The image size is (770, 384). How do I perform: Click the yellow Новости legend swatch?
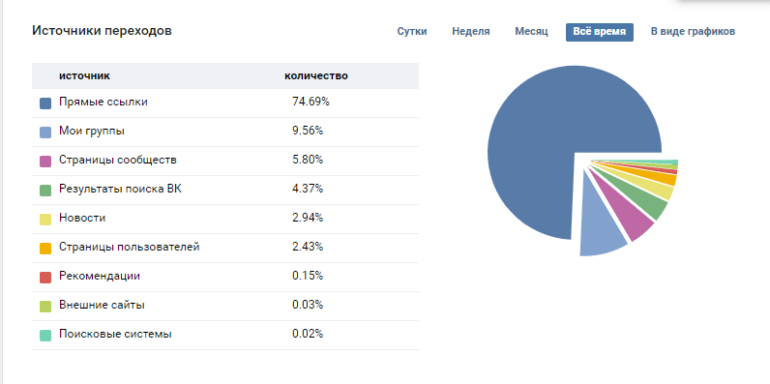pyautogui.click(x=45, y=219)
